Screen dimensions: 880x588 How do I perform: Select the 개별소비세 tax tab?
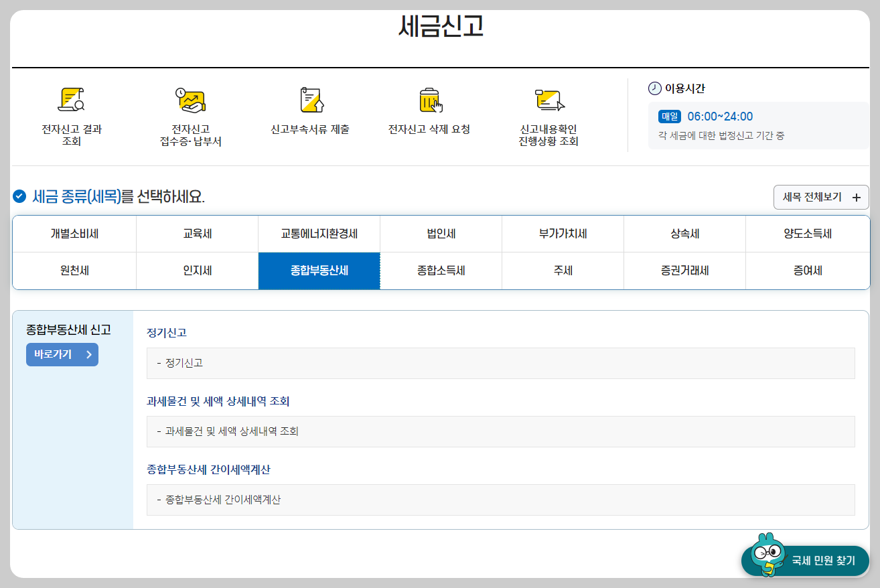74,234
